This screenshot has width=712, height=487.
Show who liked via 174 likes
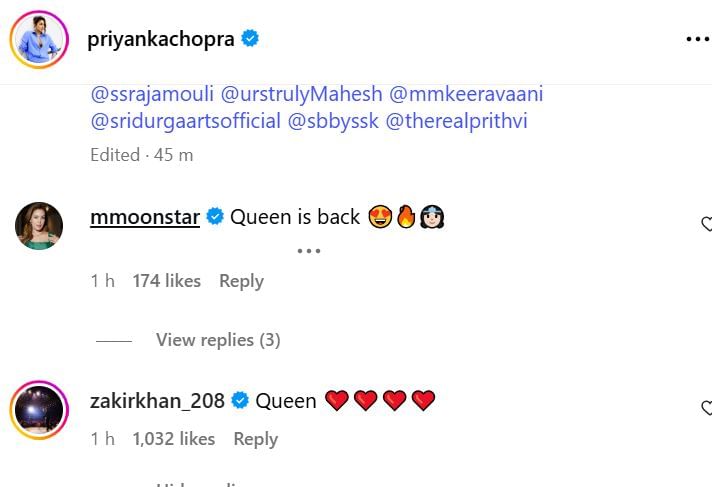(x=166, y=281)
